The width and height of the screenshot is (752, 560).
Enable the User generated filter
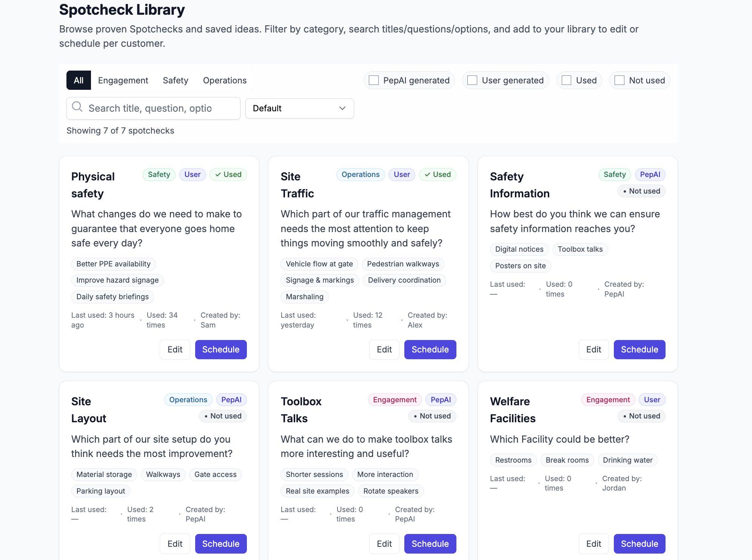(x=472, y=80)
